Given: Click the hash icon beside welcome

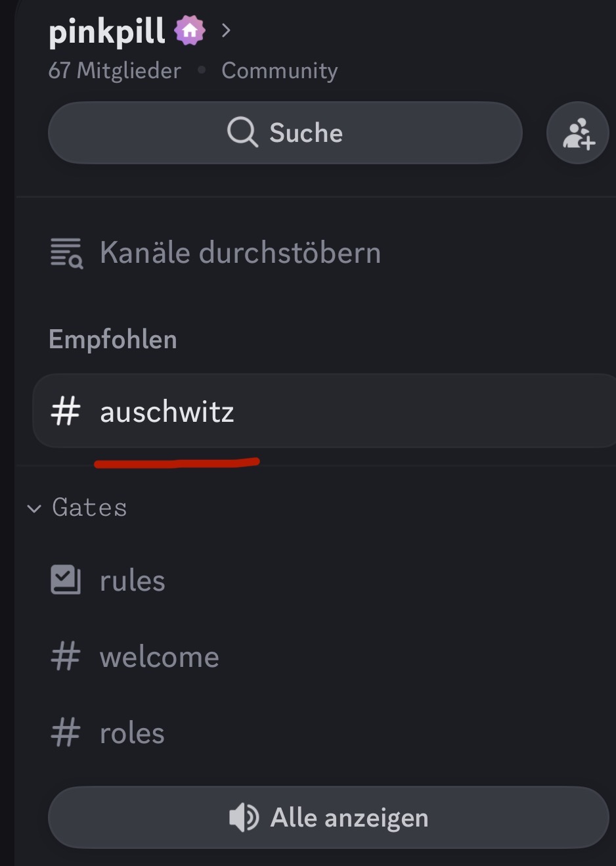Looking at the screenshot, I should click(66, 657).
